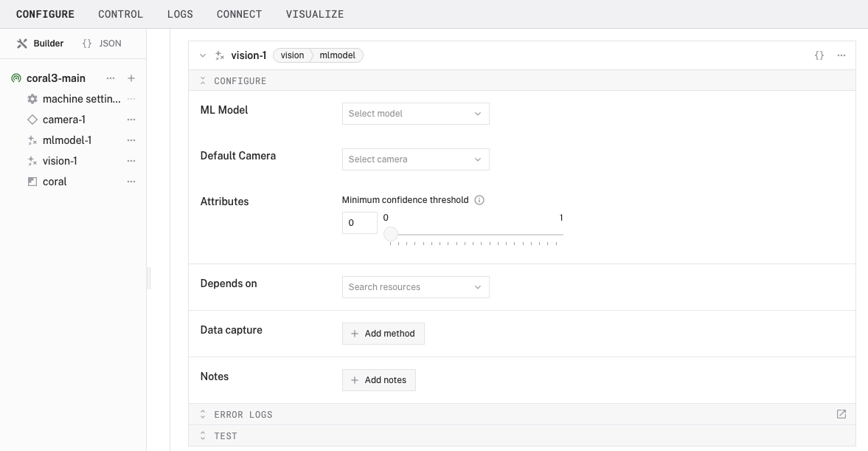The image size is (868, 451).
Task: Open options menu for mlmodel-1
Action: [x=131, y=140]
